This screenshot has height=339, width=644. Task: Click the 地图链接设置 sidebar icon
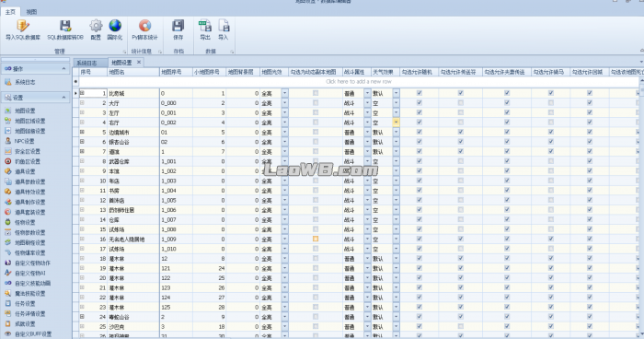(7, 131)
